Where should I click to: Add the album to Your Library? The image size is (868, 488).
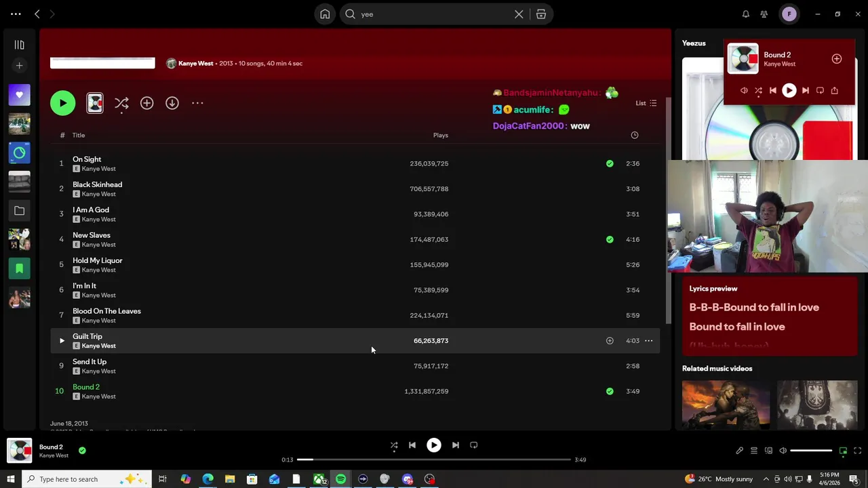[x=146, y=103]
